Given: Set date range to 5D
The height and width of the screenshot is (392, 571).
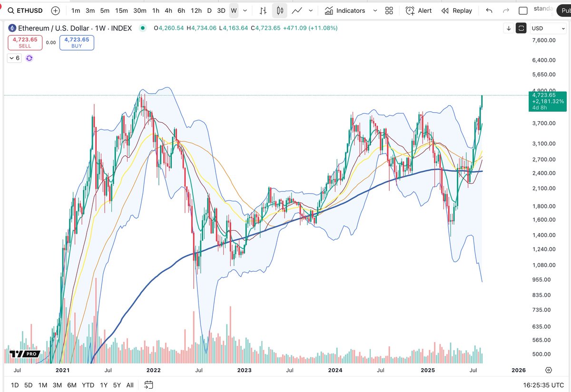Looking at the screenshot, I should tap(29, 385).
